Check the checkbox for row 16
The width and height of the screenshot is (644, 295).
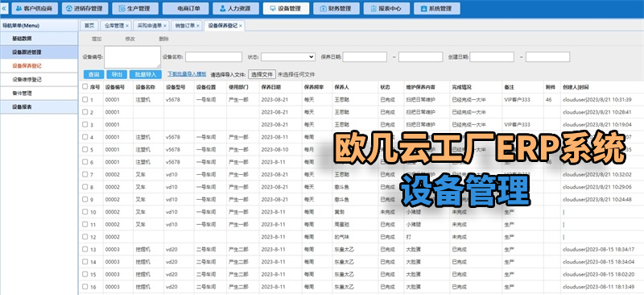[85, 286]
